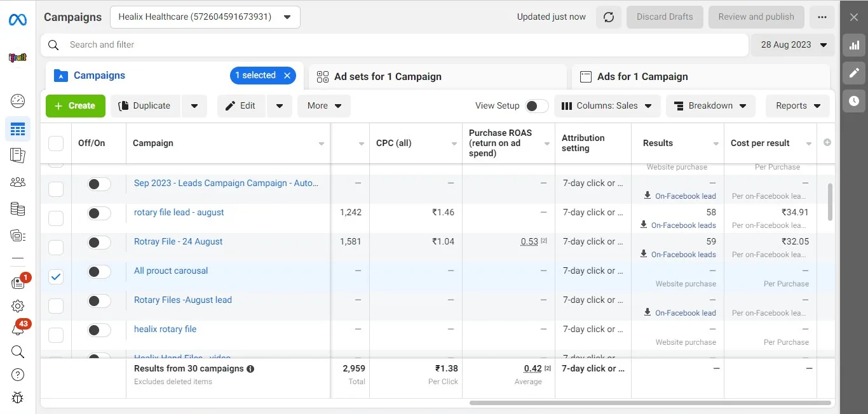Click the Search and filter input field
Image resolution: width=868 pixels, height=414 pixels.
[395, 45]
